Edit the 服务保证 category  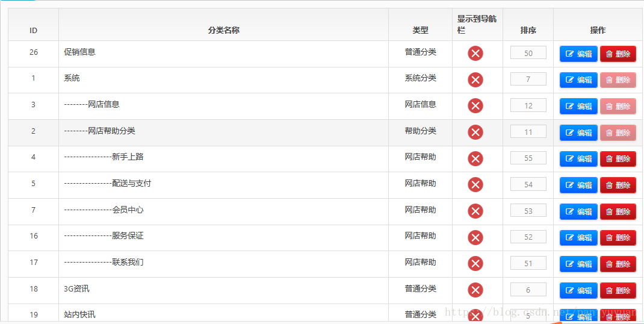point(578,238)
